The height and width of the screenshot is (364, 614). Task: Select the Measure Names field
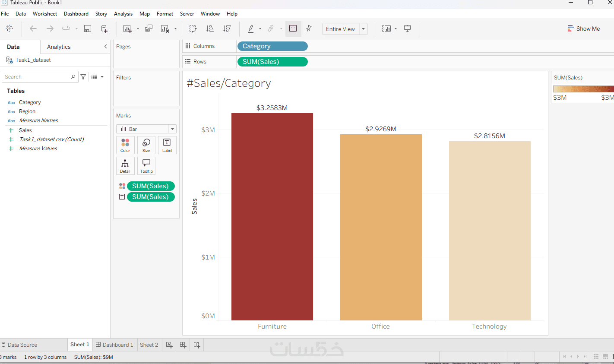(x=38, y=120)
